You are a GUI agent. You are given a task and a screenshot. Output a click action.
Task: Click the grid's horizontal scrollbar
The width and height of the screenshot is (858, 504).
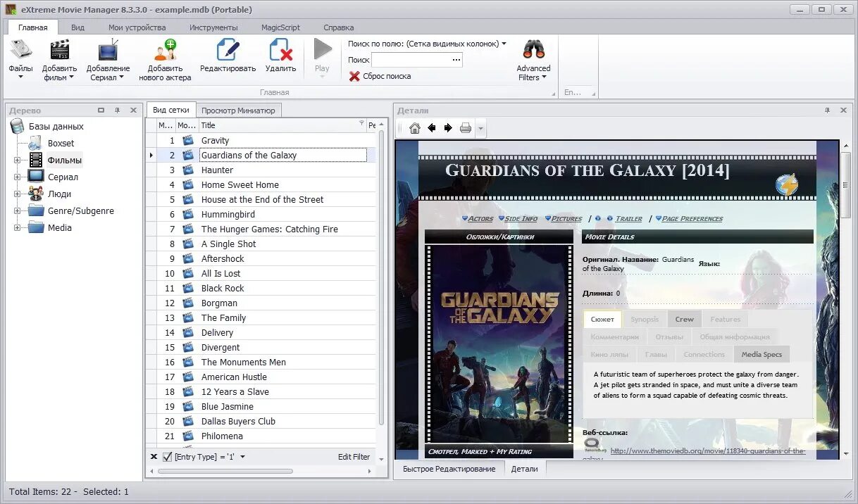(225, 471)
